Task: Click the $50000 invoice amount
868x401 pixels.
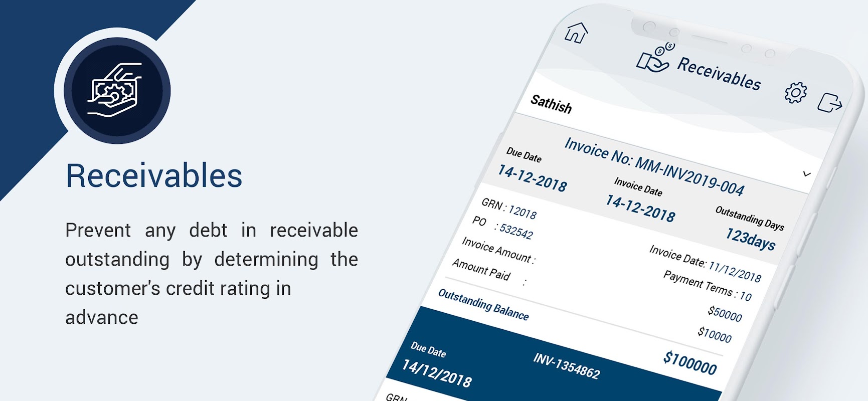Action: [725, 314]
